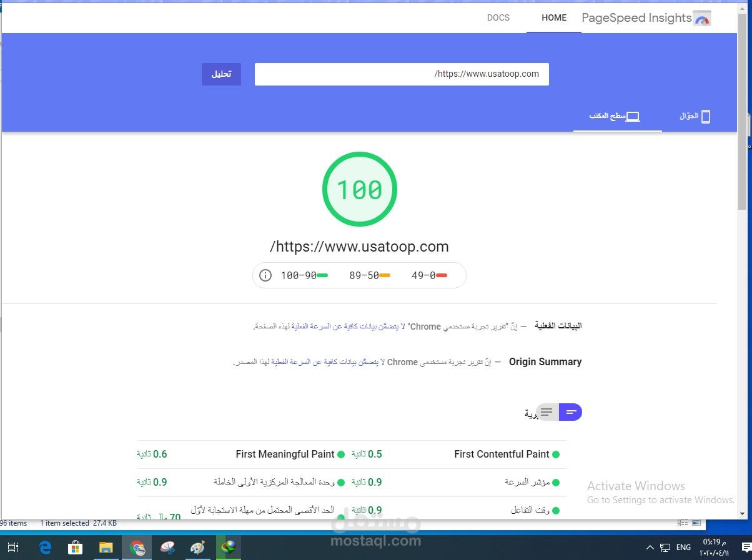
Task: Expand hidden icons in the system tray
Action: (650, 547)
